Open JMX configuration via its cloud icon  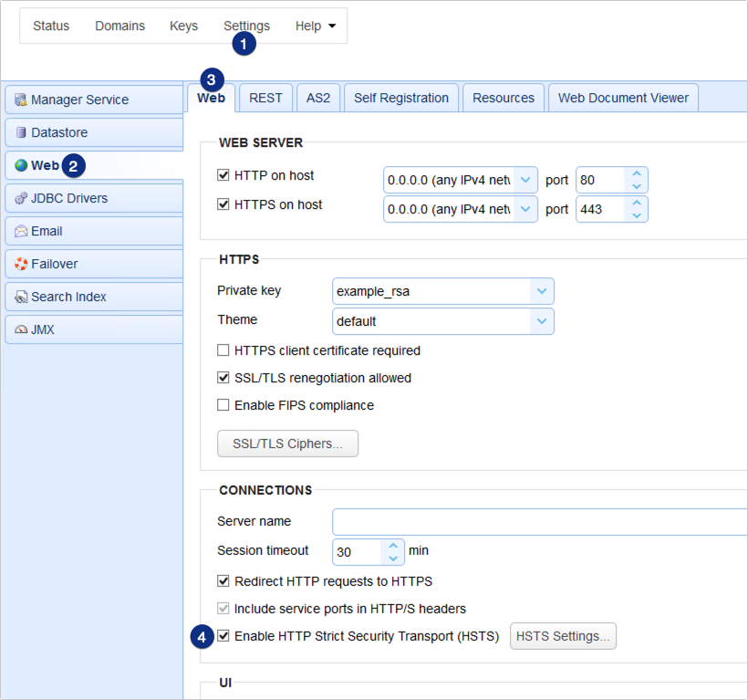coord(22,329)
